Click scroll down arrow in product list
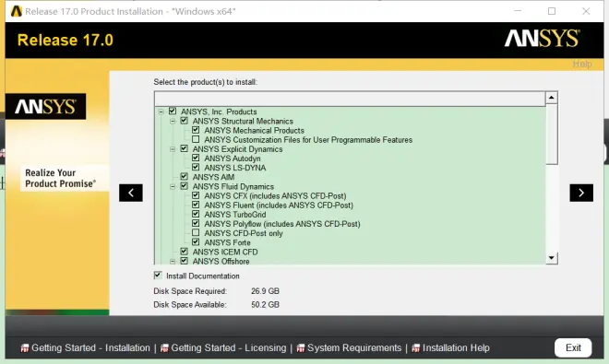The image size is (609, 364). [552, 258]
